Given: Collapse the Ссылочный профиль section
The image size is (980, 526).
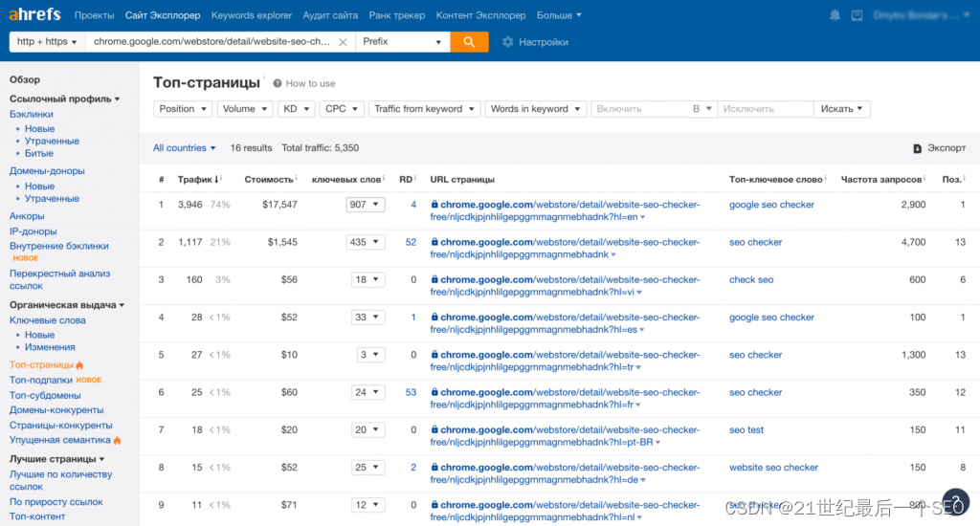Looking at the screenshot, I should (x=64, y=99).
